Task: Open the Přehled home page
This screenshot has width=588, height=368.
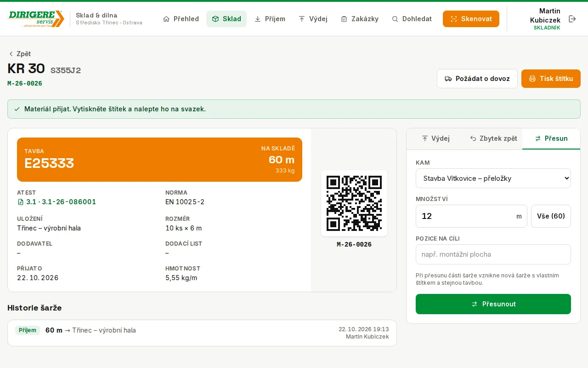Action: [x=181, y=19]
